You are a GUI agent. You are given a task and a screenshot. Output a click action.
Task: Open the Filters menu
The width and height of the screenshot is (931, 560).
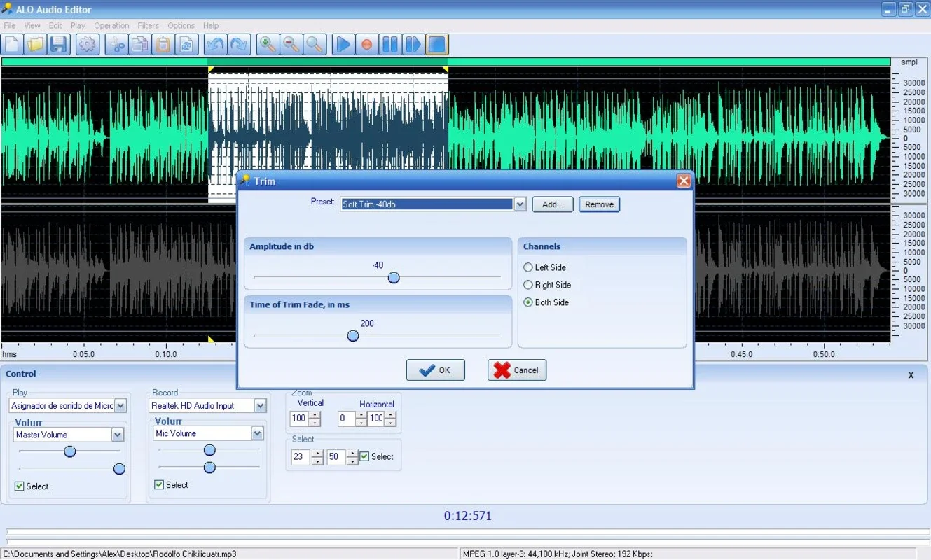click(148, 25)
